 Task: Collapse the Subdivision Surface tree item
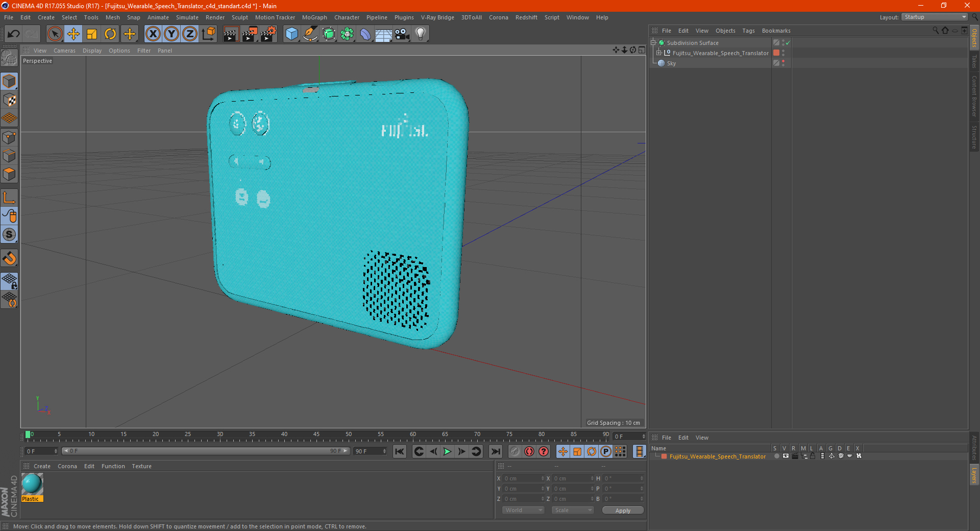(x=653, y=43)
